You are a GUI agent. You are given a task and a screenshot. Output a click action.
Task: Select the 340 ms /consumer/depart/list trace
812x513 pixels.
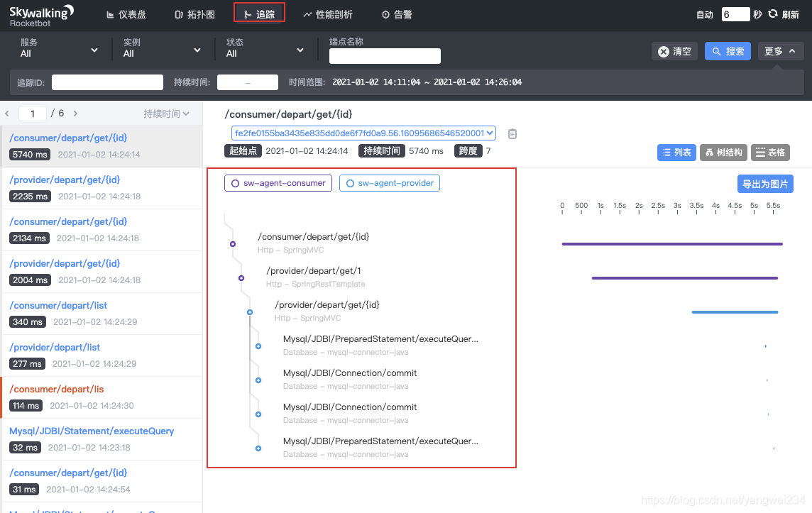coord(101,314)
